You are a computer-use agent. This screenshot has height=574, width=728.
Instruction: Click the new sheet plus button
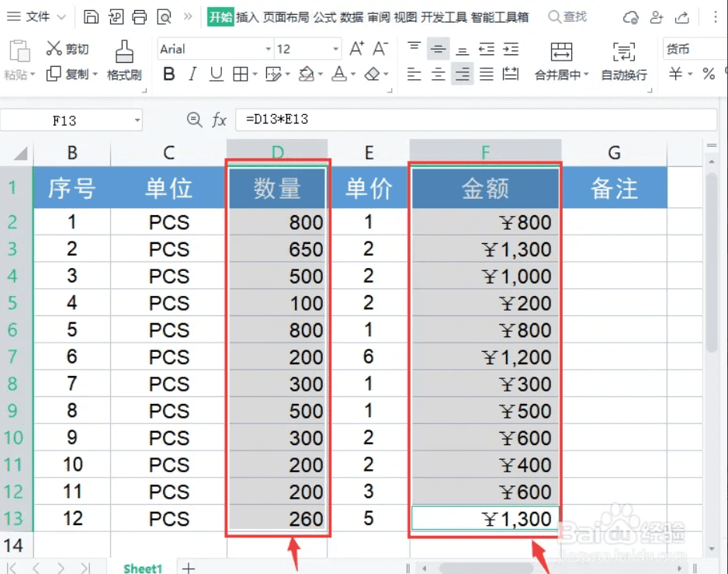pos(187,569)
